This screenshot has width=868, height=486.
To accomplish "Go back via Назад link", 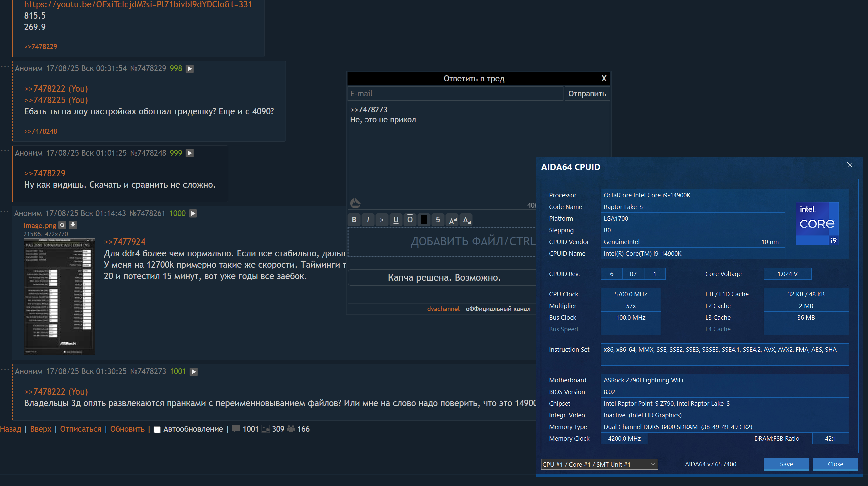I will [10, 429].
